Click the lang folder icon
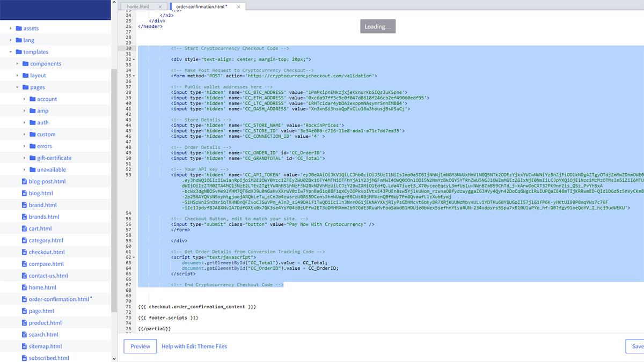The width and height of the screenshot is (644, 362). (19, 40)
